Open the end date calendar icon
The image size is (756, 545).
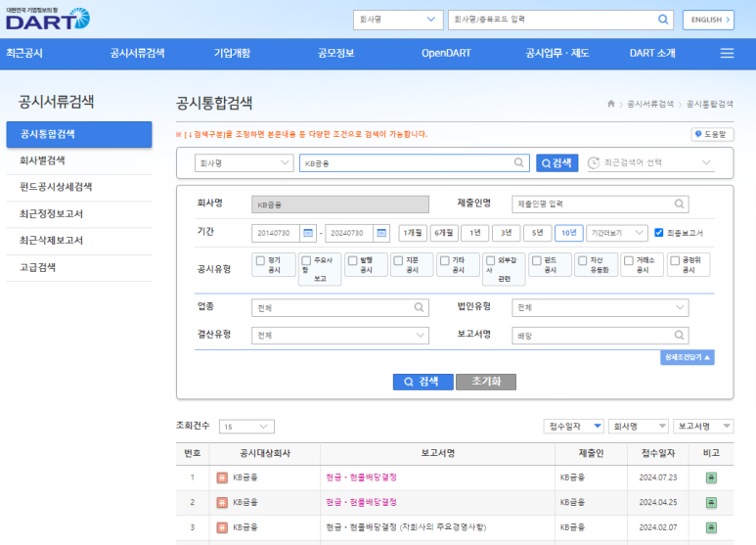click(381, 233)
